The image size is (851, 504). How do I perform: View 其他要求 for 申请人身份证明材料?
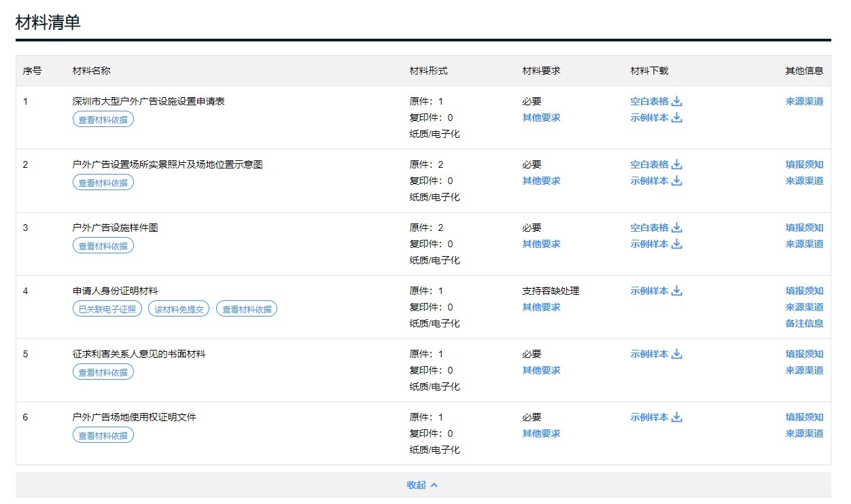click(541, 306)
